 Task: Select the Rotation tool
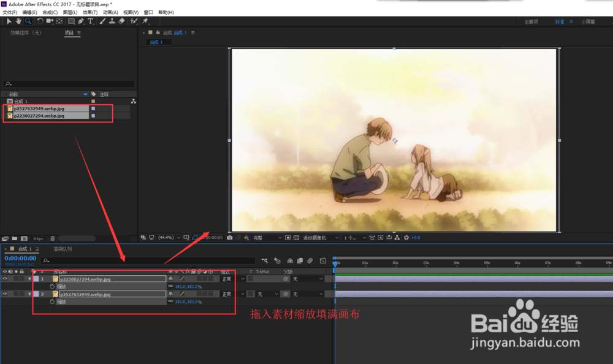tap(40, 21)
